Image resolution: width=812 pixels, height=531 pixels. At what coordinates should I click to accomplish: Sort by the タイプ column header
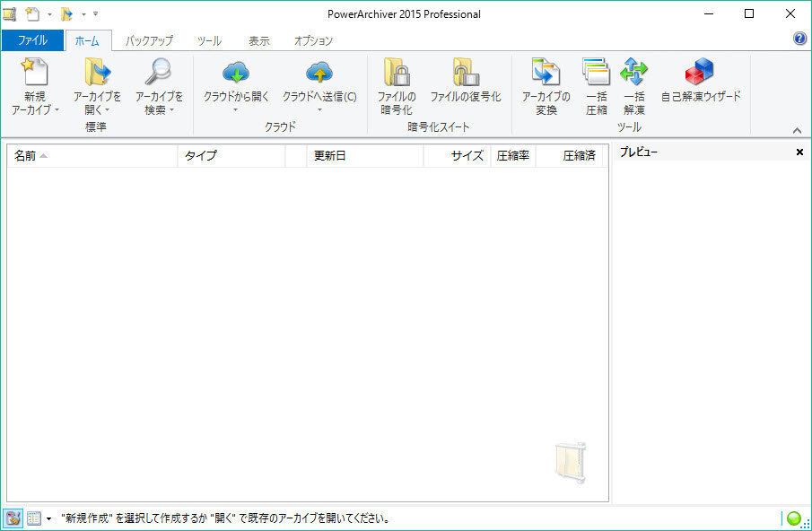231,156
